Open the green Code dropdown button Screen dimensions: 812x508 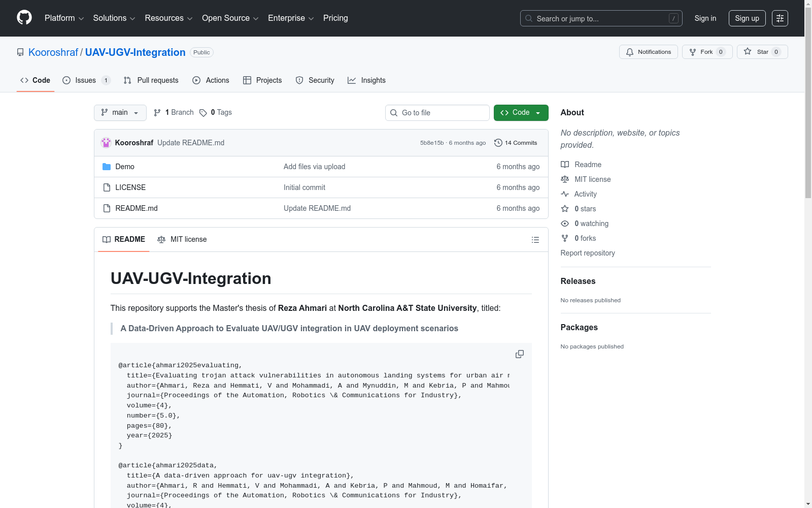click(x=521, y=113)
